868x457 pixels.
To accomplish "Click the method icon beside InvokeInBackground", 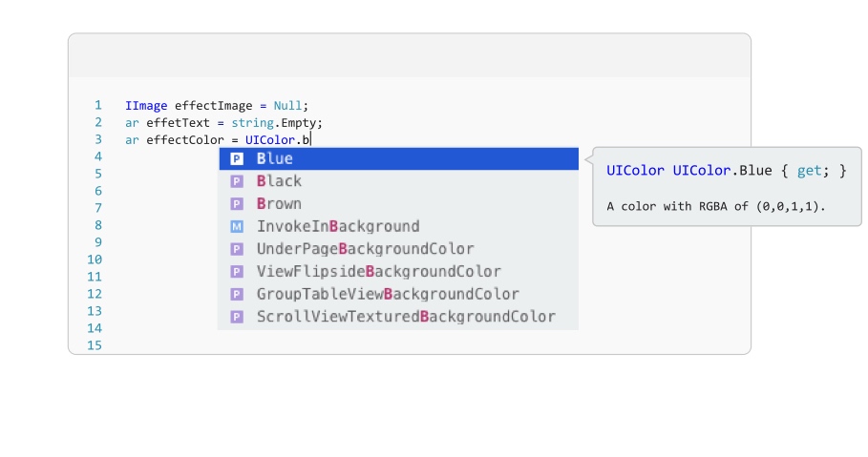I will (x=237, y=227).
